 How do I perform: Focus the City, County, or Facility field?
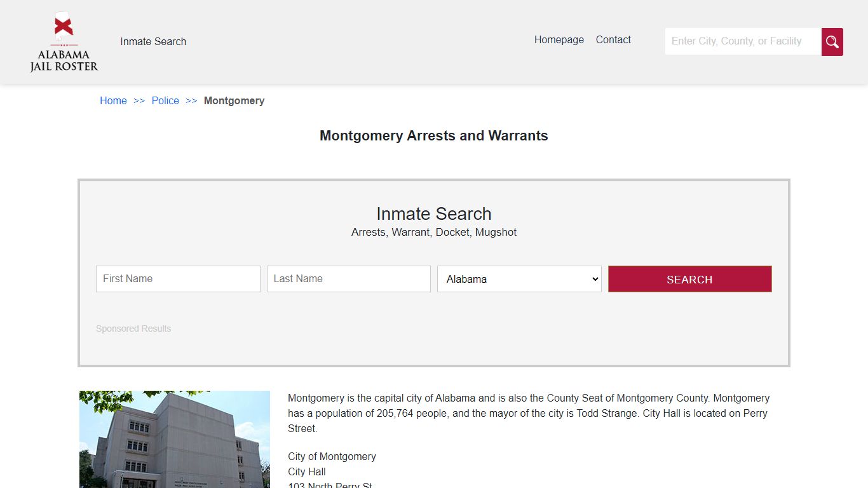pos(743,41)
